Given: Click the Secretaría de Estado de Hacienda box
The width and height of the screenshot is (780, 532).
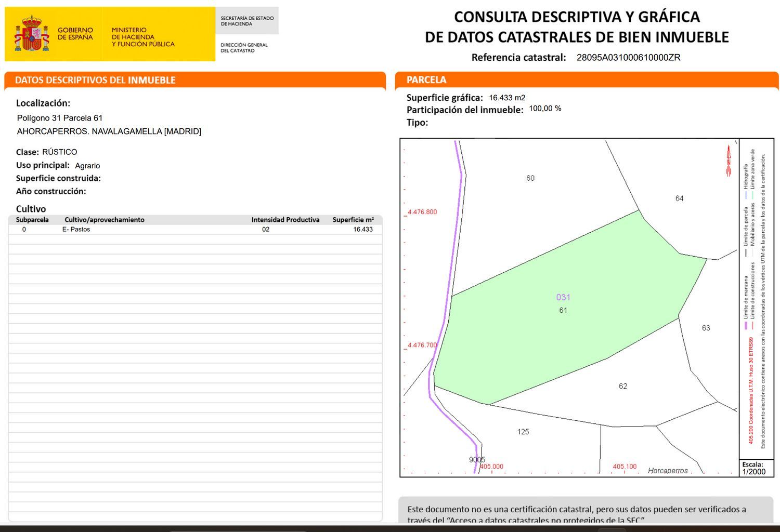Looking at the screenshot, I should [x=247, y=21].
